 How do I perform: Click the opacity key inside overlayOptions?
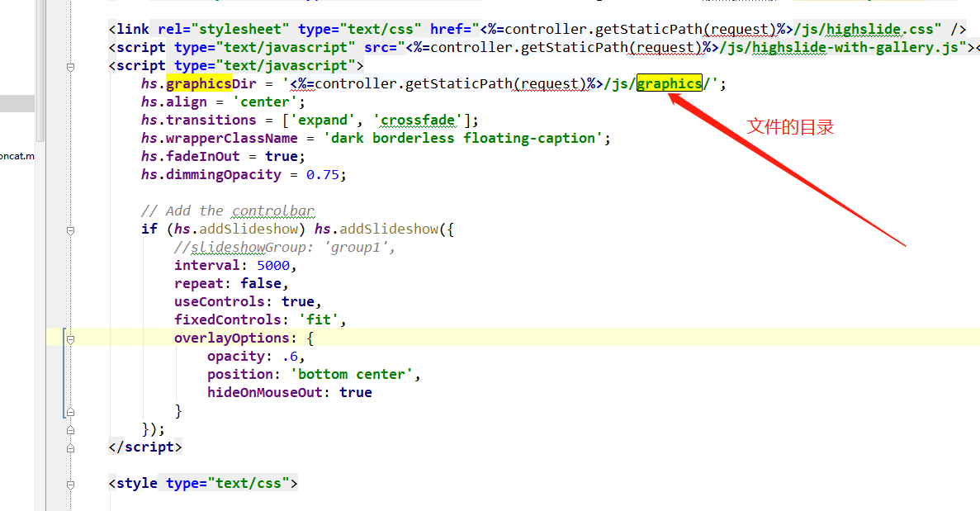click(236, 356)
